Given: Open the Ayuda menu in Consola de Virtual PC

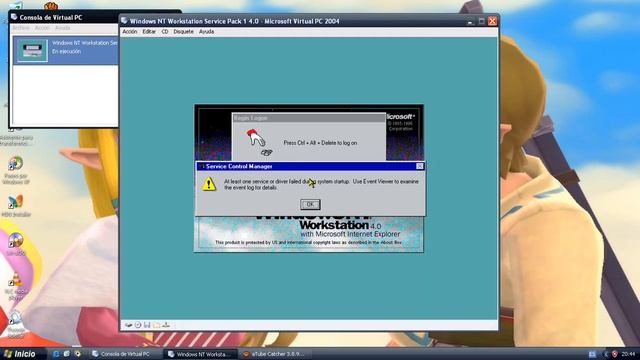Looking at the screenshot, I should click(x=62, y=28).
